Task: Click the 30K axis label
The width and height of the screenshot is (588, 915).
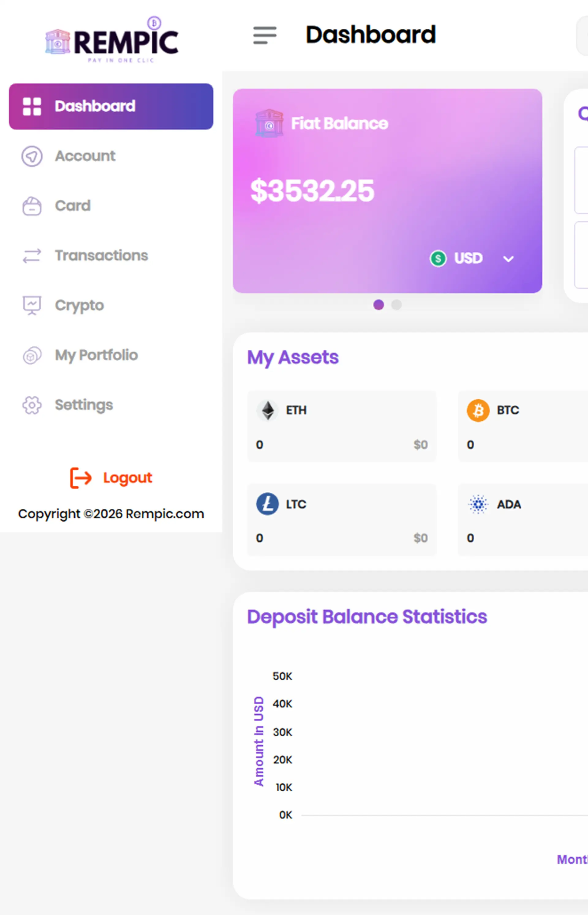Action: (x=282, y=732)
